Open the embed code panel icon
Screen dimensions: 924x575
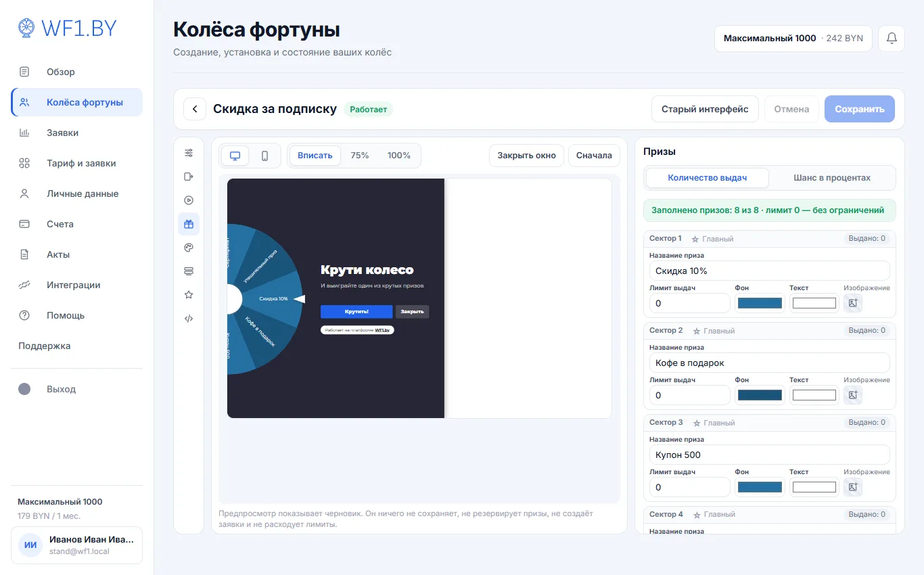(x=189, y=319)
